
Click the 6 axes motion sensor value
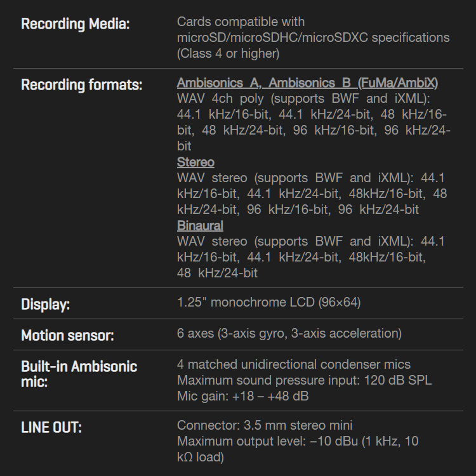pyautogui.click(x=289, y=333)
